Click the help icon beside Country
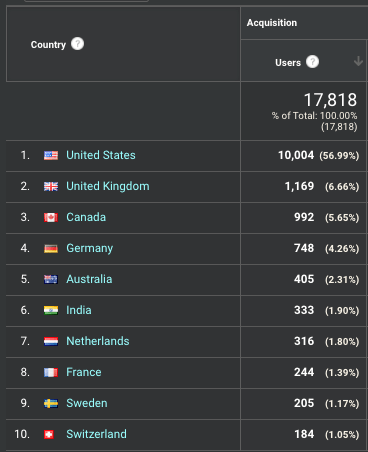The image size is (368, 452). [77, 44]
